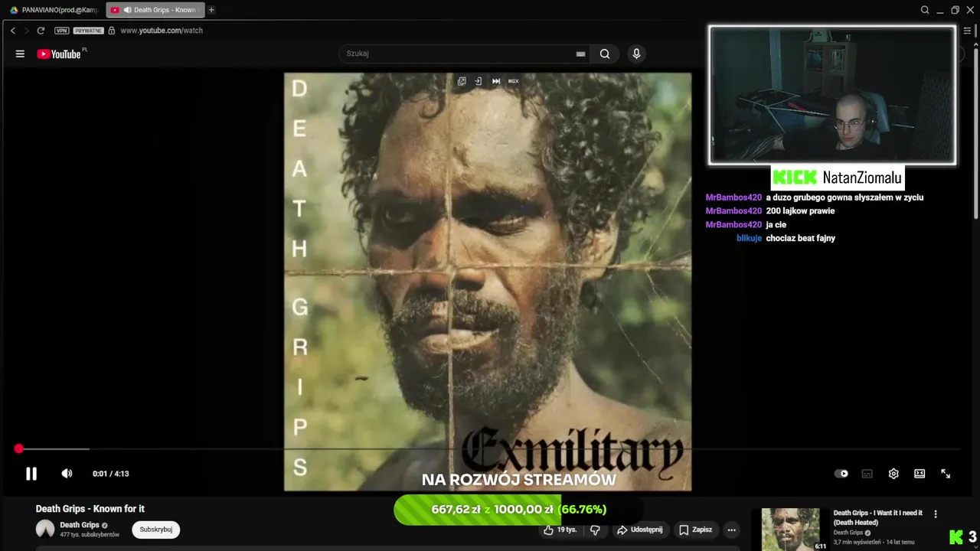This screenshot has width=980, height=551.
Task: Click the '0:01 / 4:13' time display
Action: coord(111,474)
